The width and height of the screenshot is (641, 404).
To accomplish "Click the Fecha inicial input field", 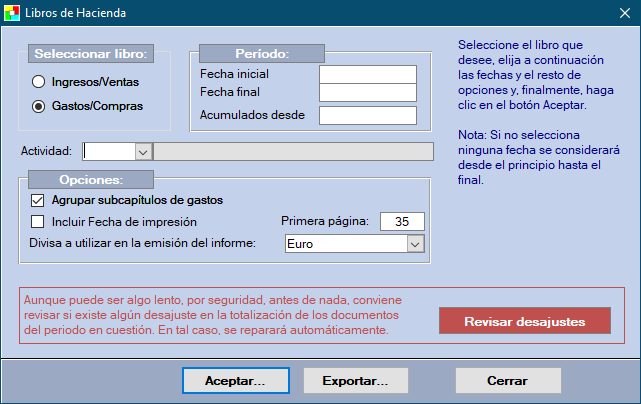I will tap(367, 74).
